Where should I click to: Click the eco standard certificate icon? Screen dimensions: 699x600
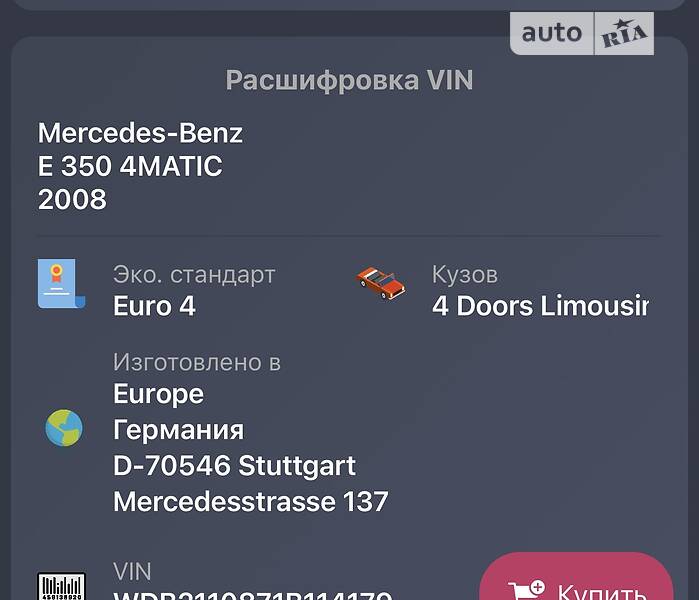click(62, 284)
